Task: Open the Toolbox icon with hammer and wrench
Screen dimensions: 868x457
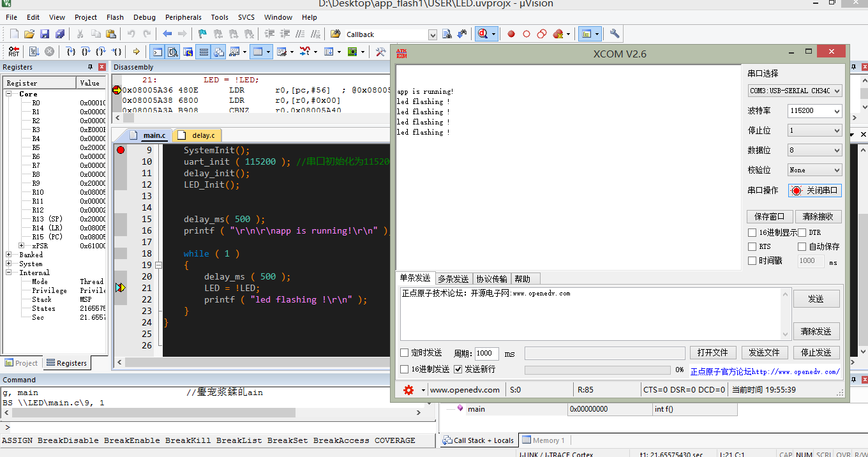Action: 380,52
